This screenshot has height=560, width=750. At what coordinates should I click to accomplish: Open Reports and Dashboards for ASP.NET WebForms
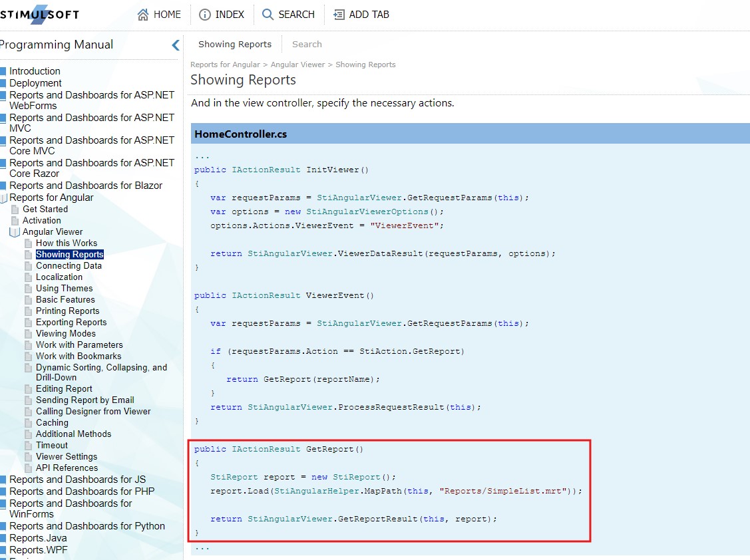click(x=92, y=100)
